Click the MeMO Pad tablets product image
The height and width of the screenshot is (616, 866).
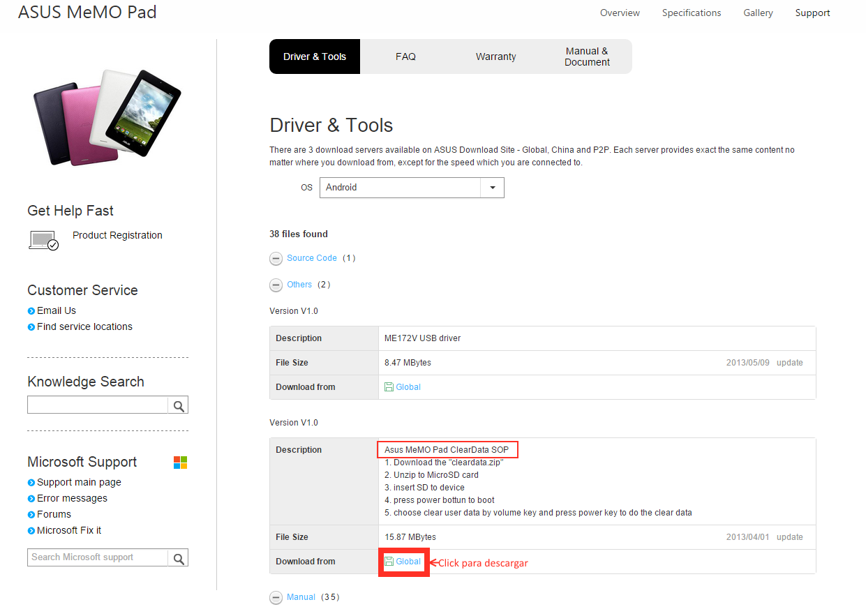pyautogui.click(x=107, y=117)
